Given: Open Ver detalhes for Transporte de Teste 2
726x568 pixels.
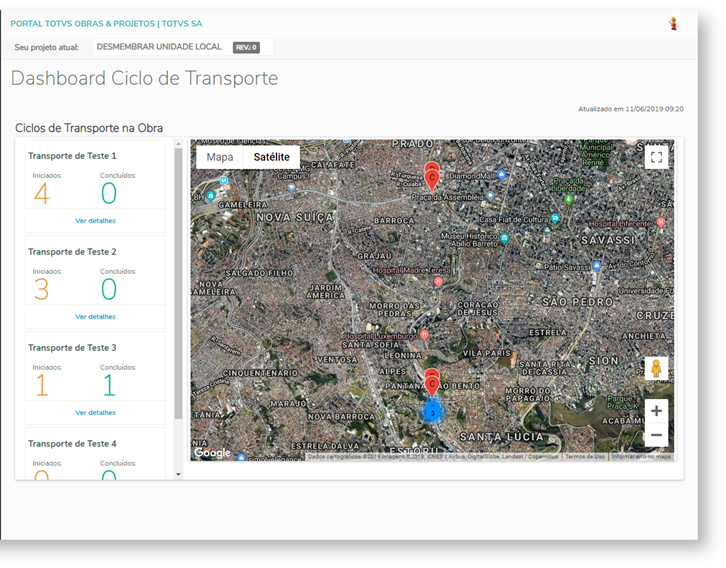Looking at the screenshot, I should coord(95,317).
